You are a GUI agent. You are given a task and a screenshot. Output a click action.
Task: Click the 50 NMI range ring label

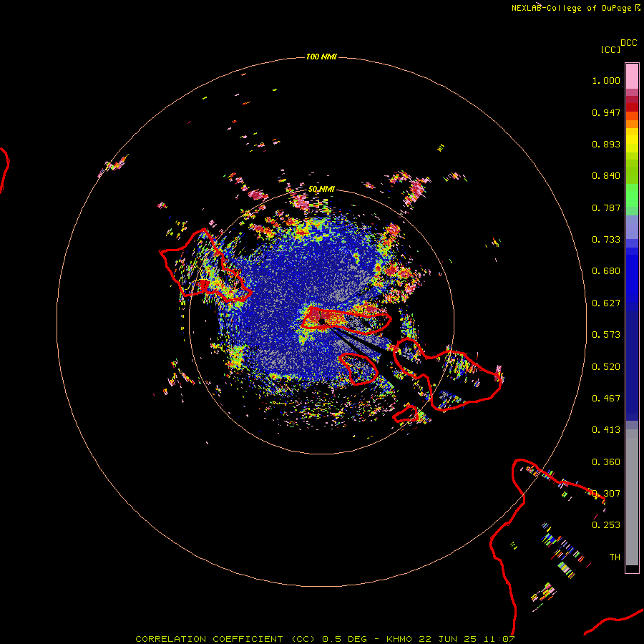tap(321, 189)
